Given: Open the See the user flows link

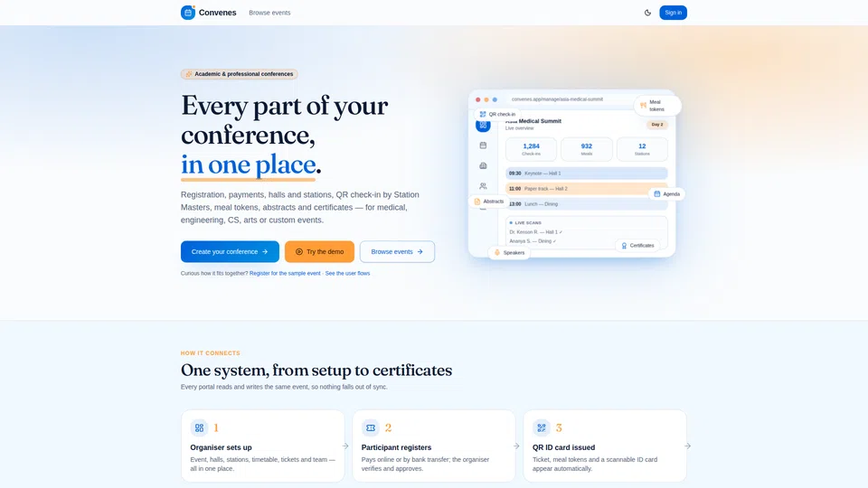Looking at the screenshot, I should [347, 273].
